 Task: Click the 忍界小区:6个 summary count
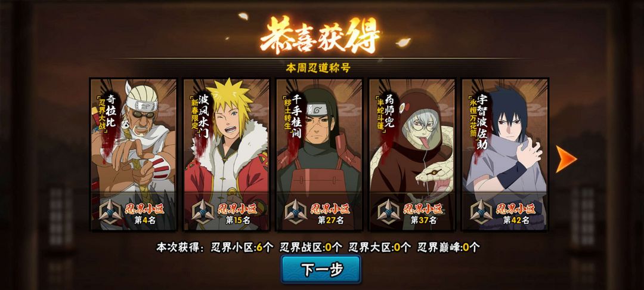point(242,247)
